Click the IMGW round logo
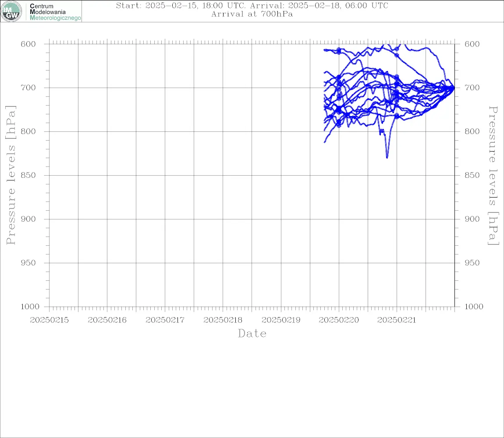 click(x=11, y=11)
